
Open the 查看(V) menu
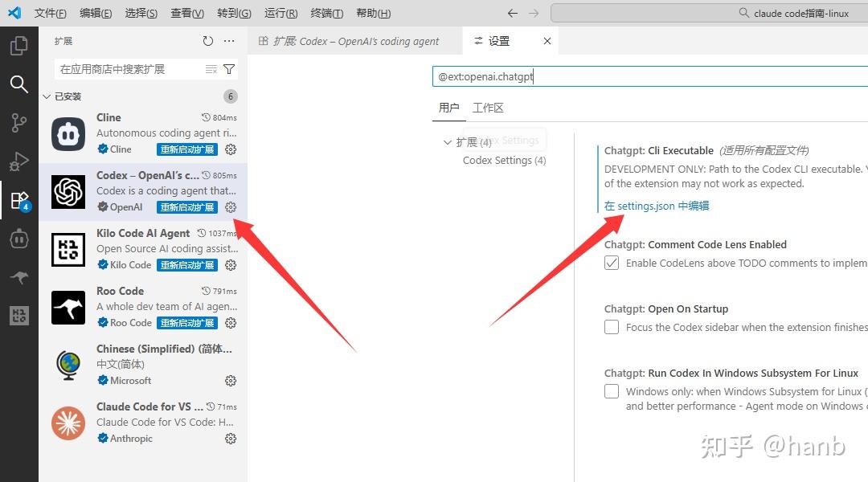187,13
